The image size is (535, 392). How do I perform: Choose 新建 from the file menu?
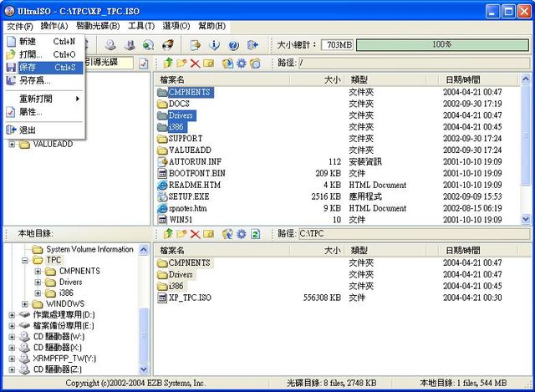44,42
